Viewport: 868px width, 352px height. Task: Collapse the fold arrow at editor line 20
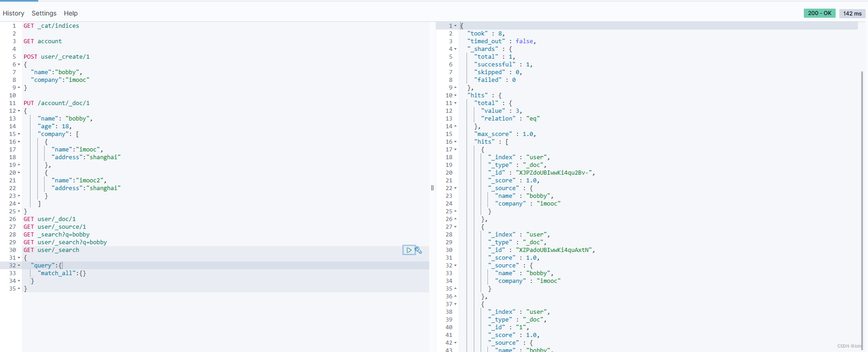pos(19,173)
